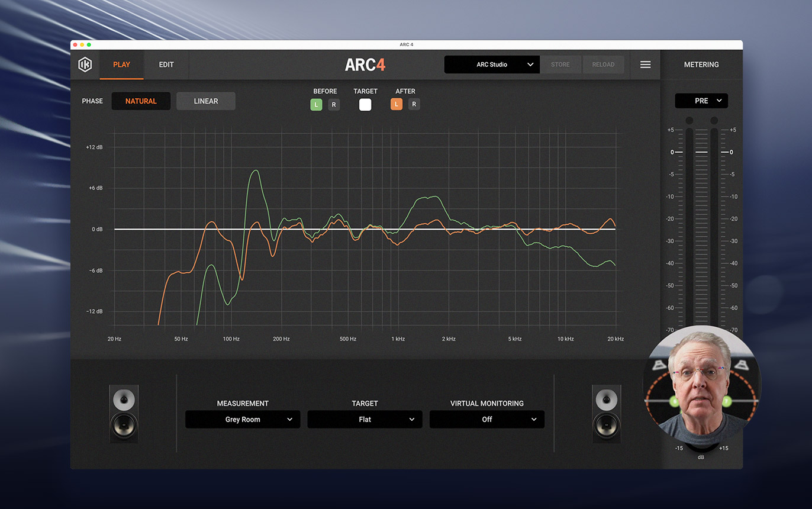Open the hamburger menu icon
This screenshot has height=509, width=812.
(x=645, y=65)
